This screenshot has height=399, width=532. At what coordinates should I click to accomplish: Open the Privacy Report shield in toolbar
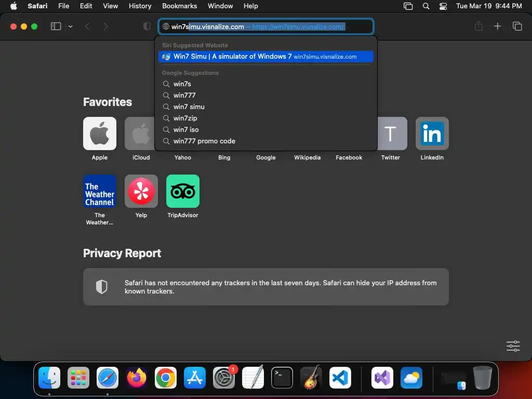point(147,26)
